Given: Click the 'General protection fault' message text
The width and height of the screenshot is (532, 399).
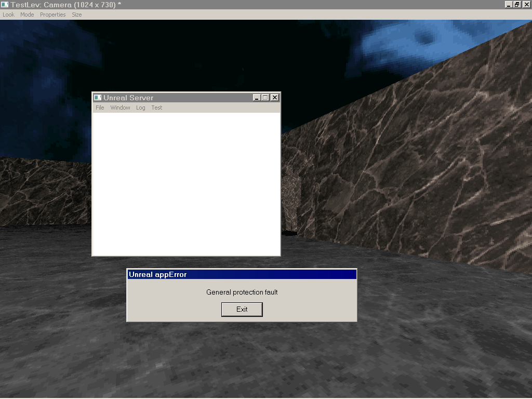Looking at the screenshot, I should point(242,292).
